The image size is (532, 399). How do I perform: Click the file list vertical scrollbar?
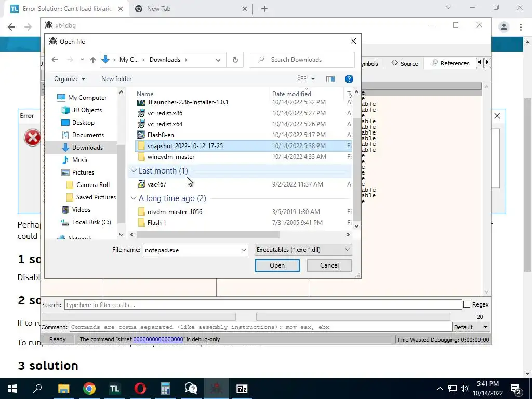[x=356, y=170]
